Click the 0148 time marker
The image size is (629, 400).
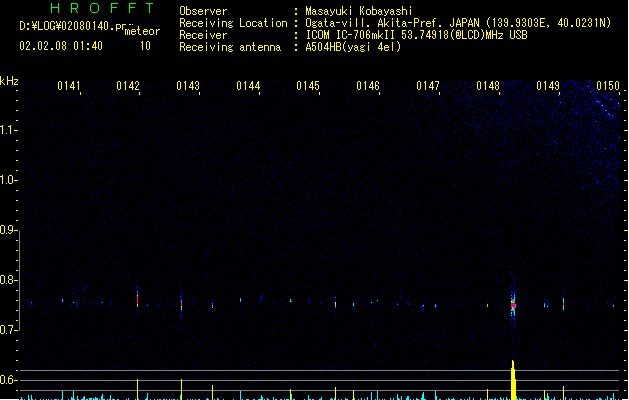point(488,86)
